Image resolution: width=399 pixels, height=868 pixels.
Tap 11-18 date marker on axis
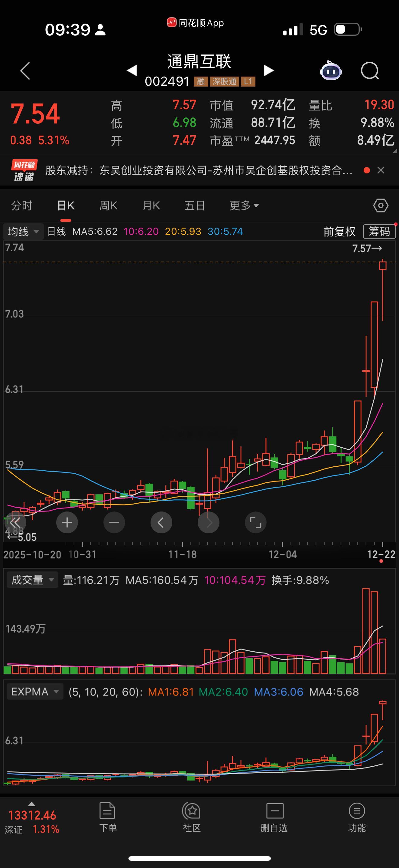click(182, 554)
